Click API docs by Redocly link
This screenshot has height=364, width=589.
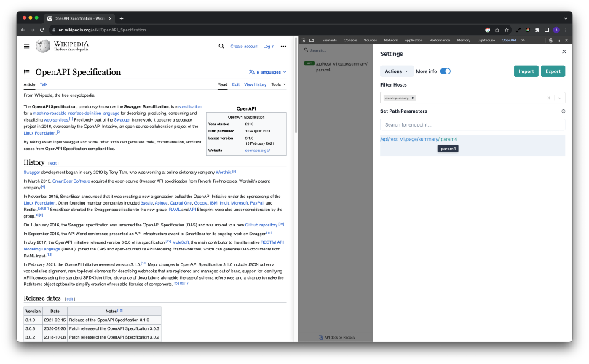[337, 337]
